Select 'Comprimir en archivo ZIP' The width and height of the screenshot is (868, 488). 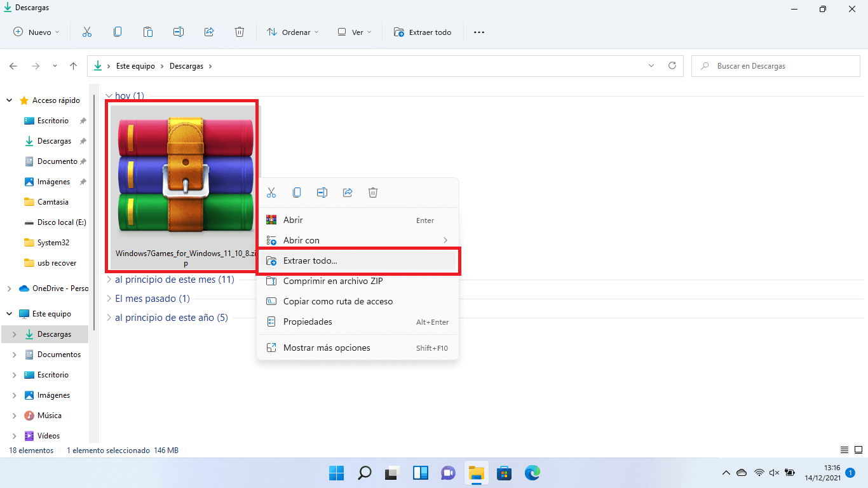(x=357, y=281)
